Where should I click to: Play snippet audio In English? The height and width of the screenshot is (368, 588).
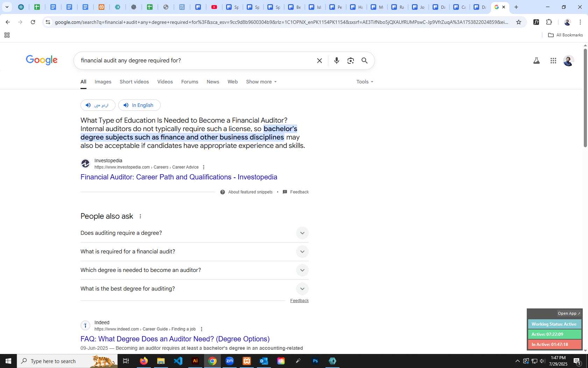click(139, 105)
